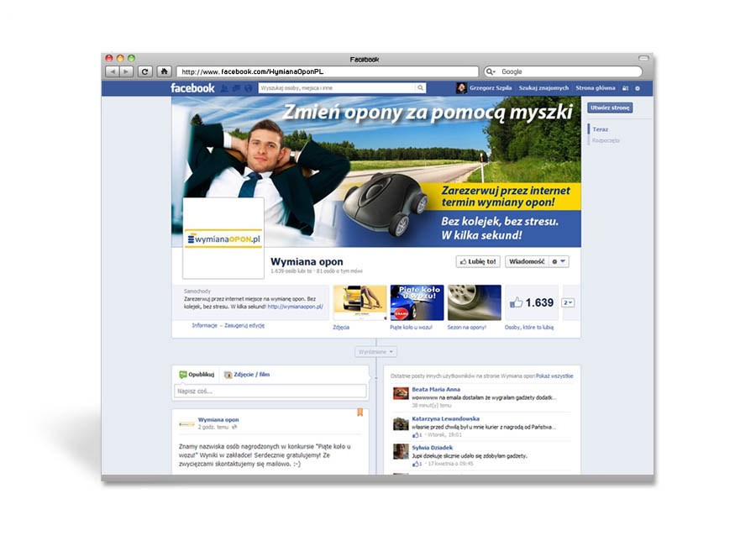Click the browser reload button
Screen dimensions: 756x541
[x=144, y=72]
